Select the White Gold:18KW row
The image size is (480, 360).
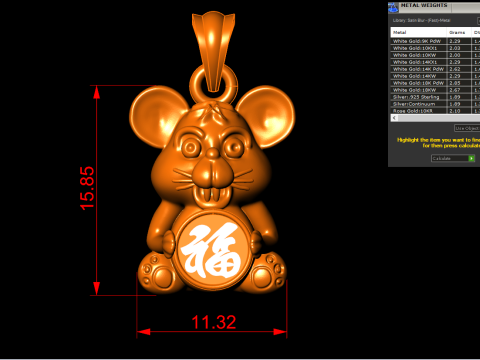click(435, 90)
